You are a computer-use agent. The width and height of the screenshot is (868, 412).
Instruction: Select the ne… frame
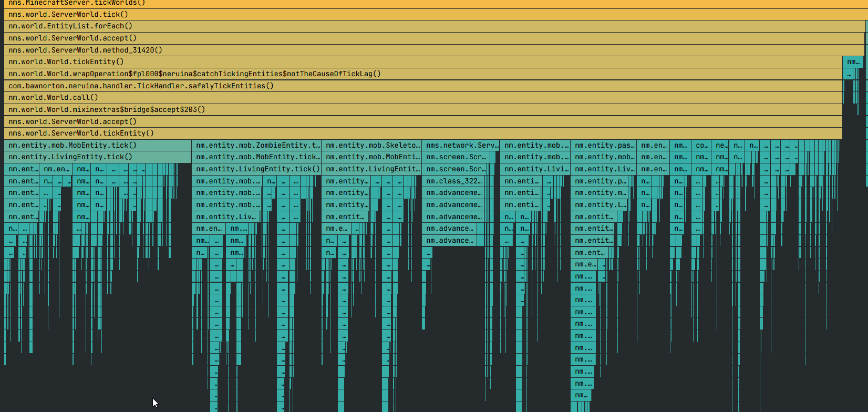tap(721, 146)
